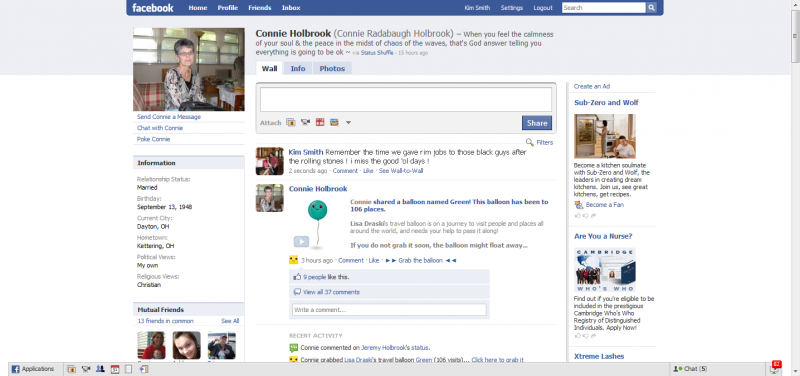Open Events calendar icon in bottom bar

[115, 369]
